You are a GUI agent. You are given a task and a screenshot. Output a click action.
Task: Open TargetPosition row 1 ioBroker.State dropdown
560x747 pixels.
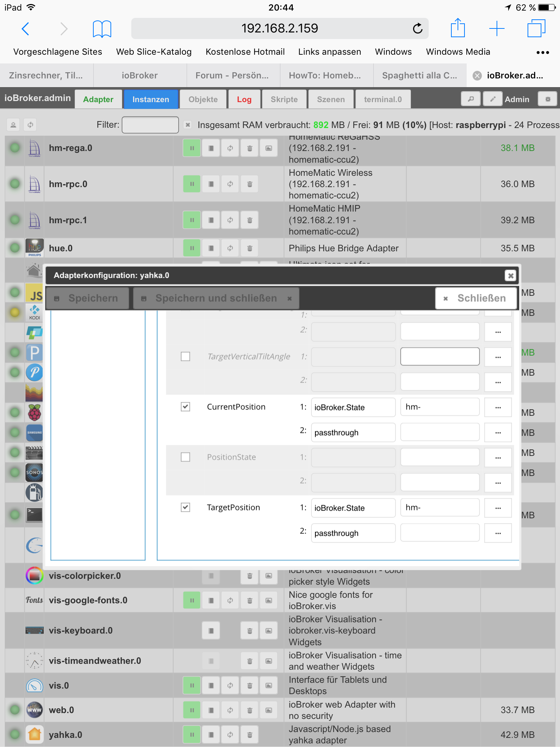(353, 508)
